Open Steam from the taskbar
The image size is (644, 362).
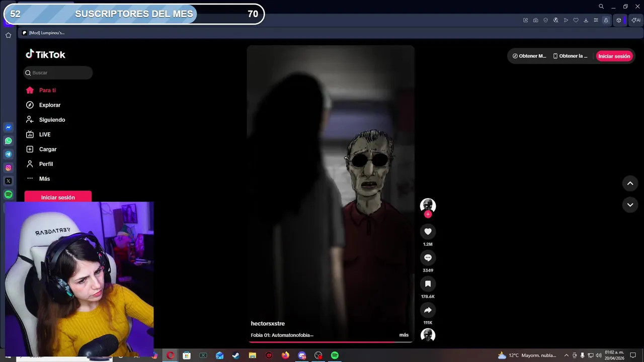(235, 355)
